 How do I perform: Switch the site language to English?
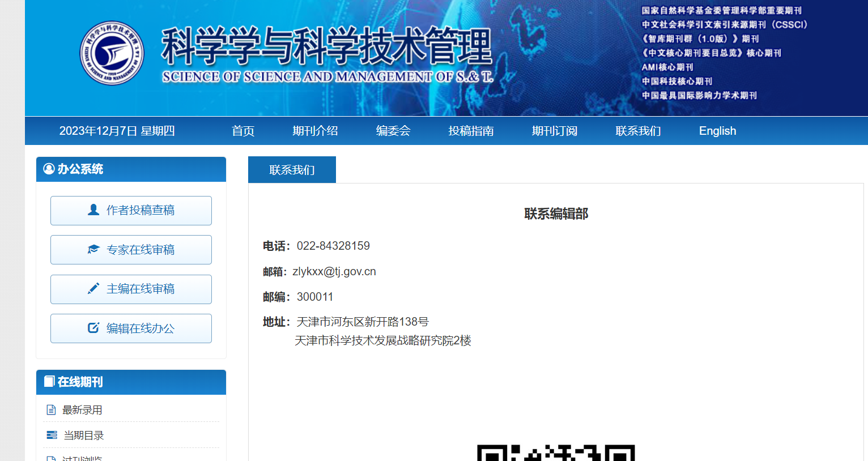point(717,131)
